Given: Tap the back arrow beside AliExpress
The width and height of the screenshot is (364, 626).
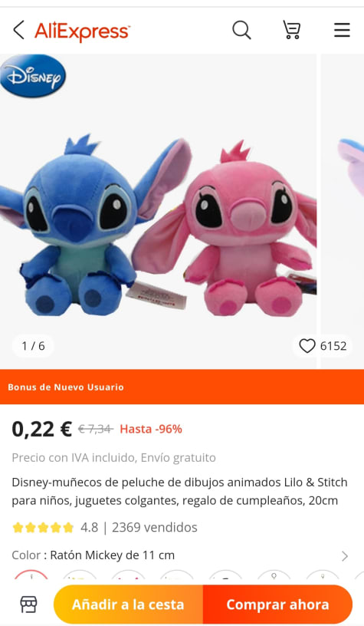Looking at the screenshot, I should (18, 31).
